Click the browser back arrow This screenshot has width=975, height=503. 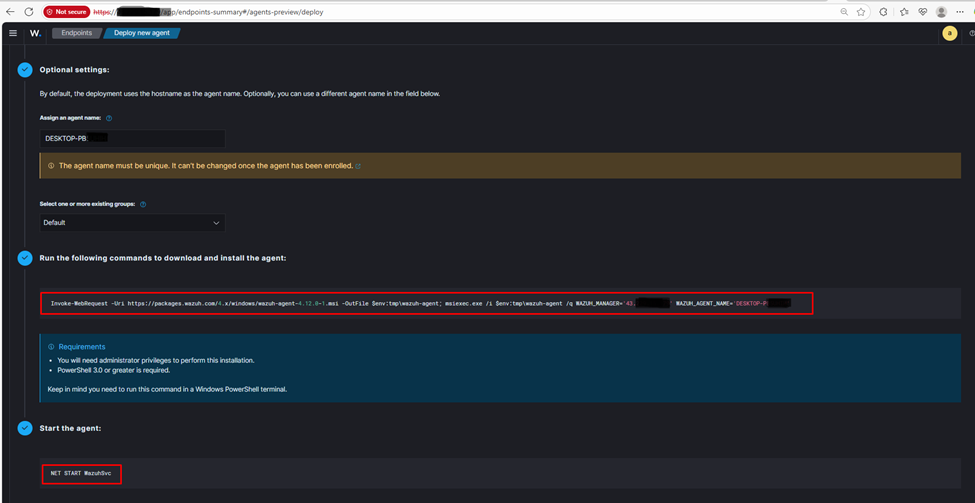10,12
